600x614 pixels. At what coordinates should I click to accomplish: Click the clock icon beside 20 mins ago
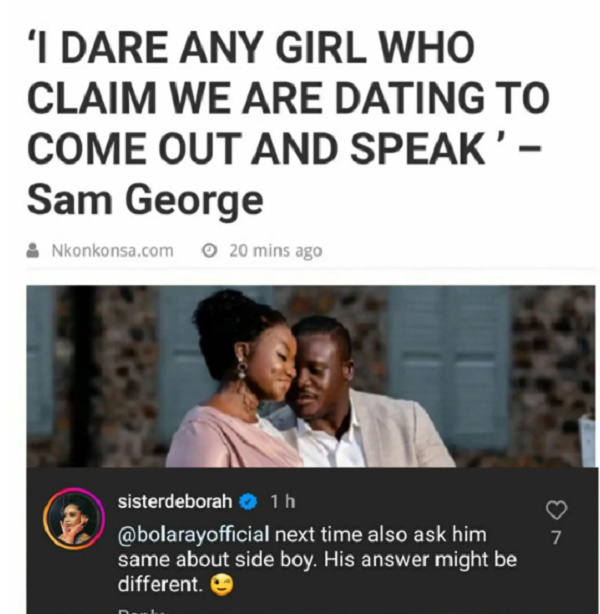click(210, 251)
